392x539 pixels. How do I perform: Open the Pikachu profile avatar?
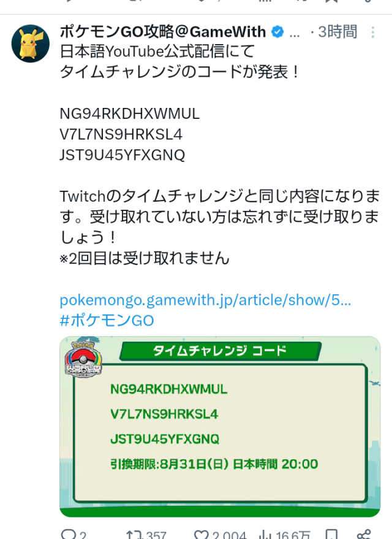(30, 44)
